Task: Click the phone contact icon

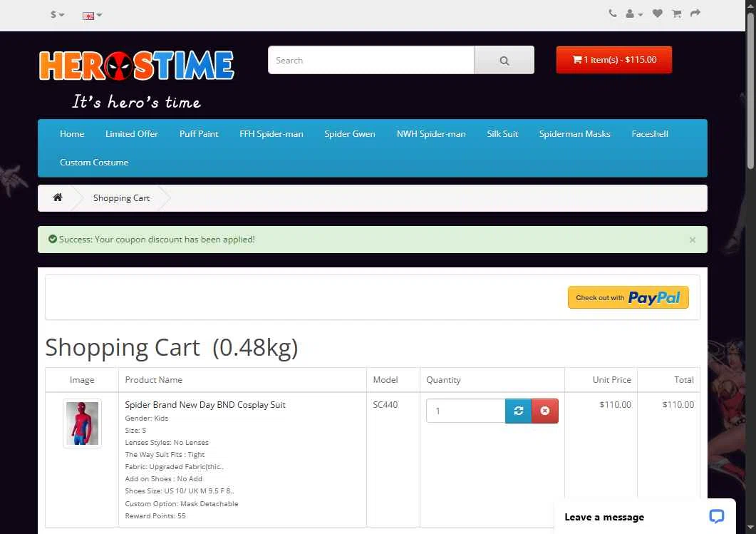Action: pos(612,14)
